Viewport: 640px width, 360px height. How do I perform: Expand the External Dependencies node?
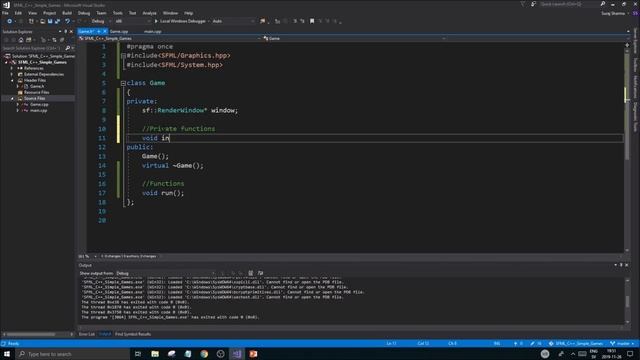click(x=12, y=74)
